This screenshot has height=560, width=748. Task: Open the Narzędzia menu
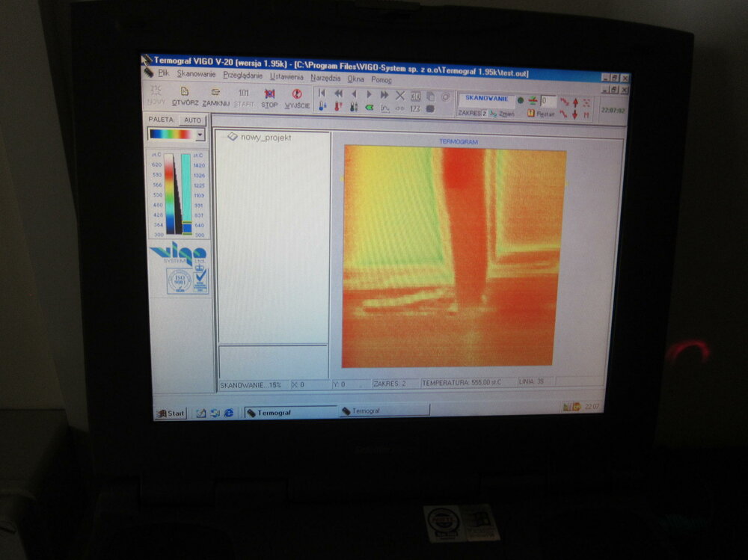click(325, 78)
